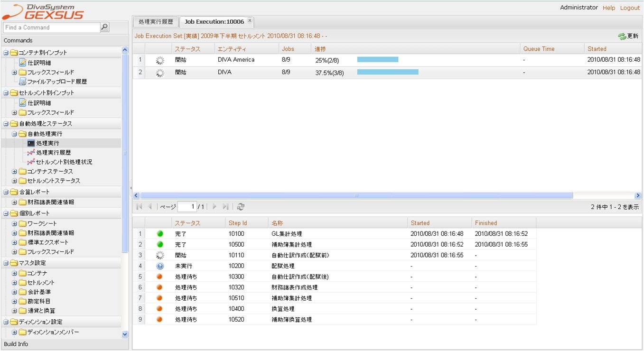Expand the 通貨と換算 folder
The height and width of the screenshot is (351, 644).
(14, 311)
